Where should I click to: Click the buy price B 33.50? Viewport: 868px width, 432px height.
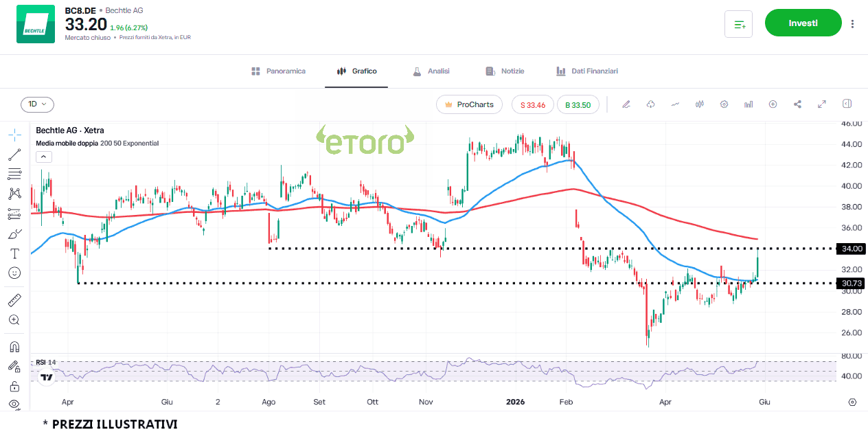[578, 104]
